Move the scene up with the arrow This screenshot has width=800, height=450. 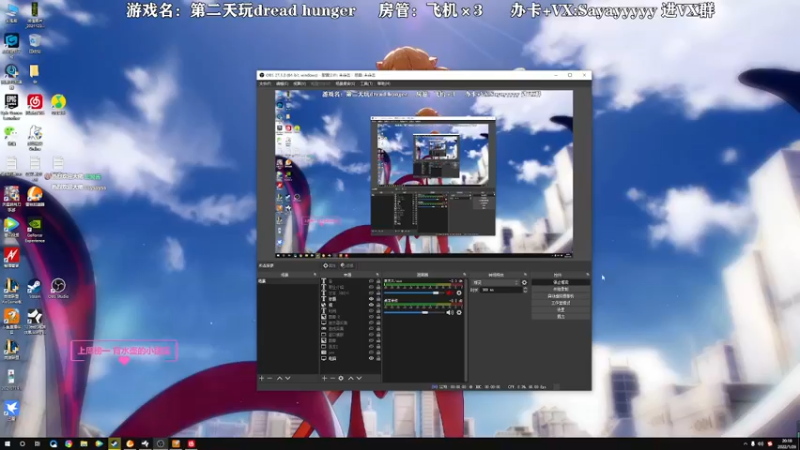280,378
